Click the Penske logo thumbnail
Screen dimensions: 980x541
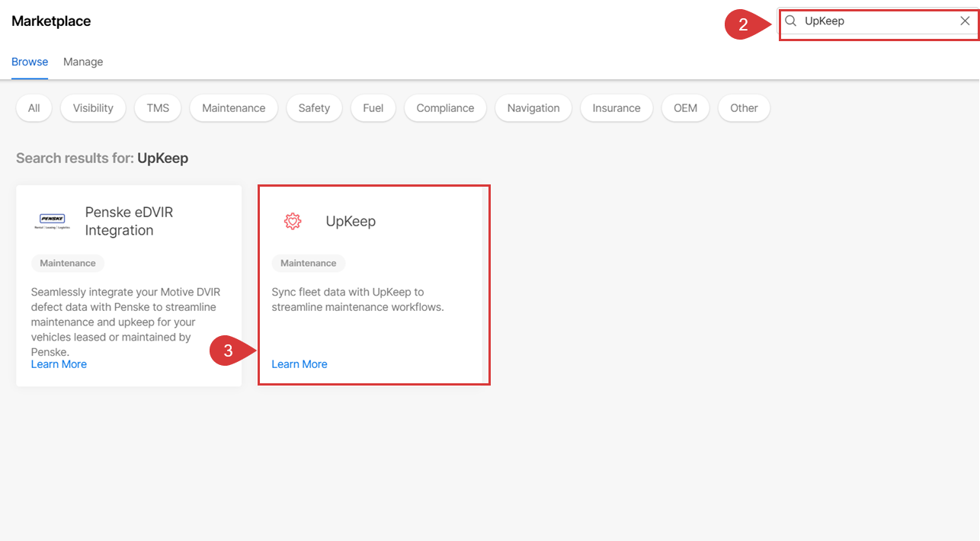pyautogui.click(x=53, y=221)
